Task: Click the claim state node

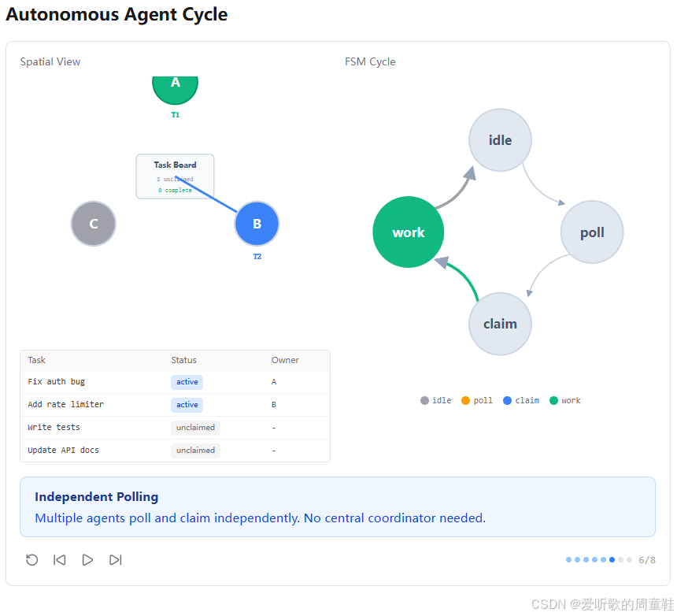Action: (500, 324)
